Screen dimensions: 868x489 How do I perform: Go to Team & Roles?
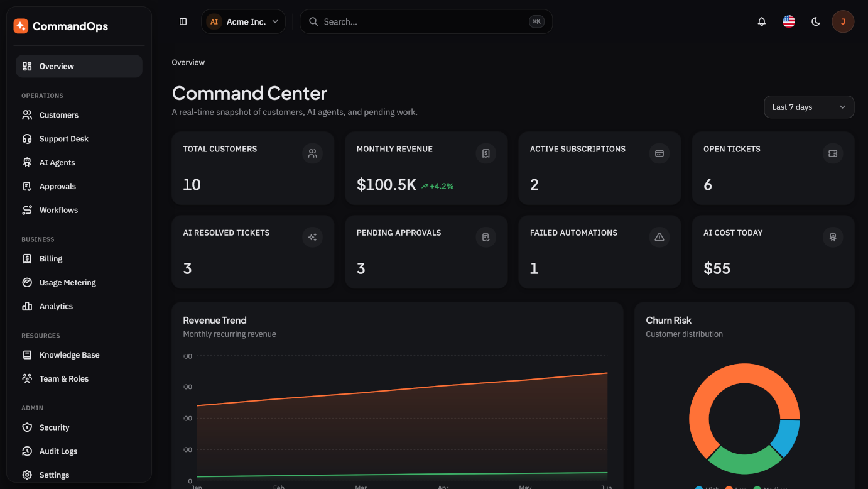click(x=79, y=379)
